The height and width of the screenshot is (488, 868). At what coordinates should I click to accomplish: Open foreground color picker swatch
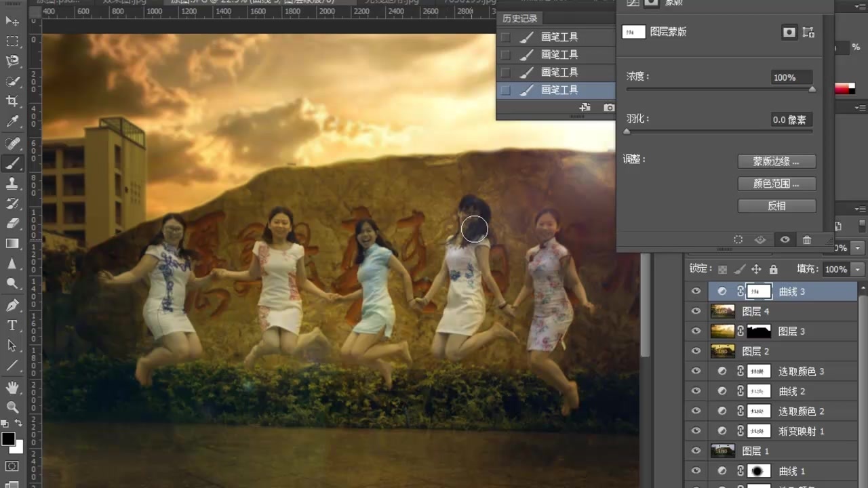[8, 439]
